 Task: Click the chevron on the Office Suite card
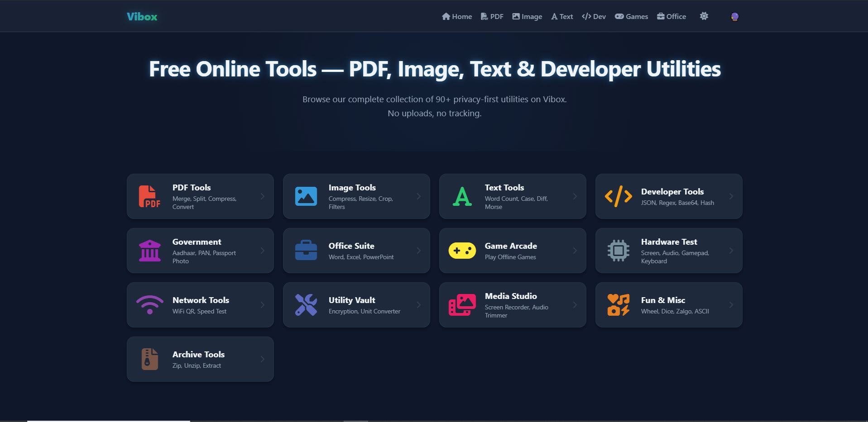pyautogui.click(x=419, y=251)
